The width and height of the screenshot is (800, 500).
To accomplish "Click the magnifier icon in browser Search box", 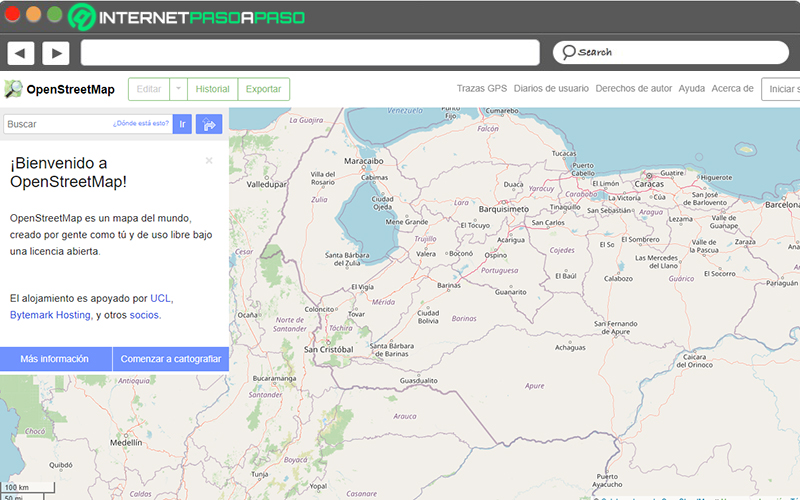I will [x=568, y=52].
